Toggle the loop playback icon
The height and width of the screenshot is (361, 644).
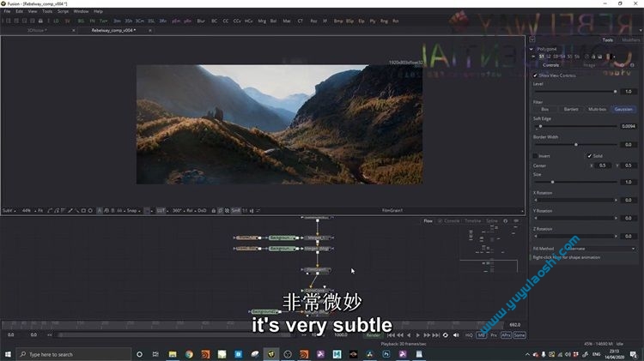pos(445,335)
